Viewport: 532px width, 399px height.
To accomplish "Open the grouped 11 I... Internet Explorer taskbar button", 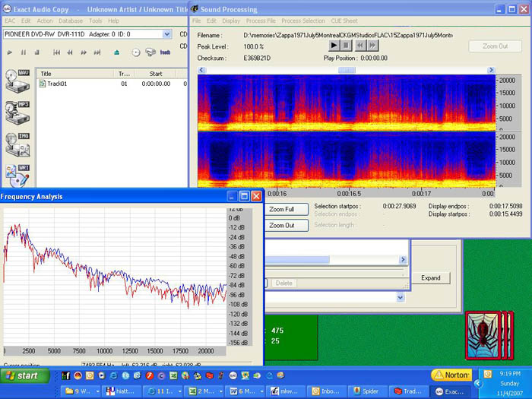I will click(x=163, y=391).
